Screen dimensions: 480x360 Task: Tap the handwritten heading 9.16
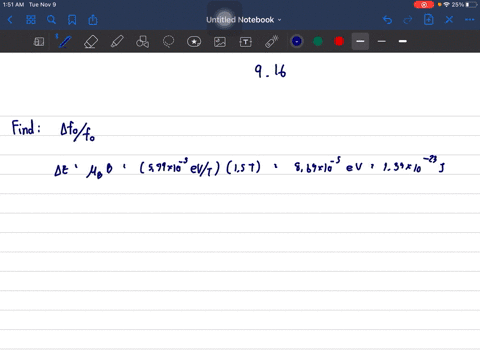point(270,71)
